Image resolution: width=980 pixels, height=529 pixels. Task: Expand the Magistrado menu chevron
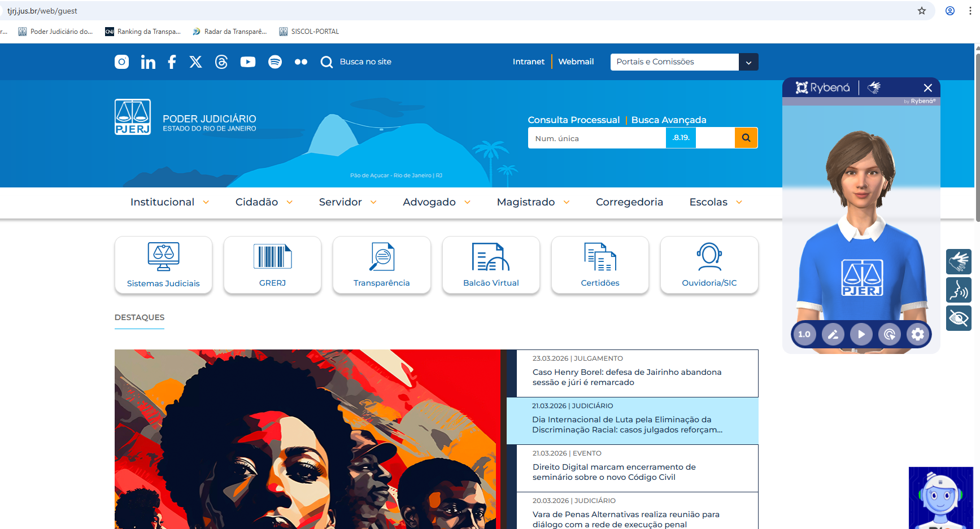(x=567, y=202)
